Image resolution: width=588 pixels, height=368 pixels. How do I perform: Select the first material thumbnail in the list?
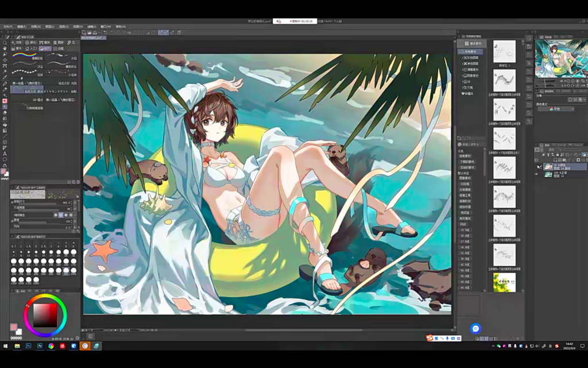pyautogui.click(x=504, y=51)
